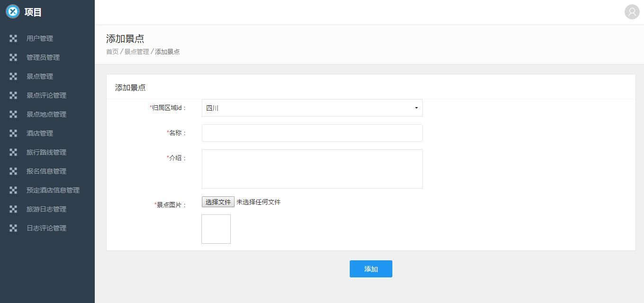
Task: Click the 景点管理 breadcrumb link
Action: 136,52
